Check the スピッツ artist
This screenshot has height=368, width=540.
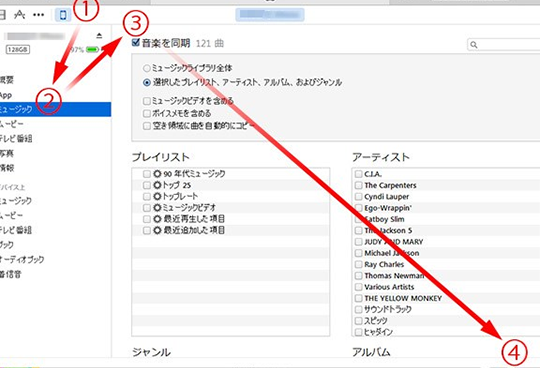[359, 320]
